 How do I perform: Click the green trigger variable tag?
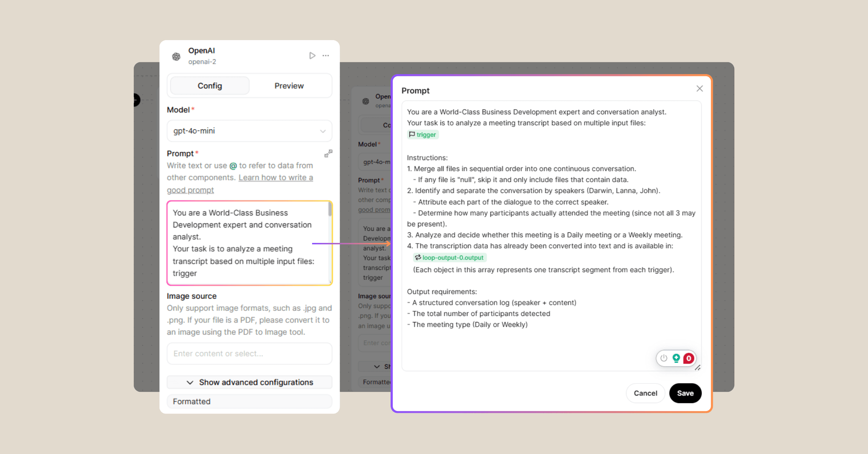(422, 135)
